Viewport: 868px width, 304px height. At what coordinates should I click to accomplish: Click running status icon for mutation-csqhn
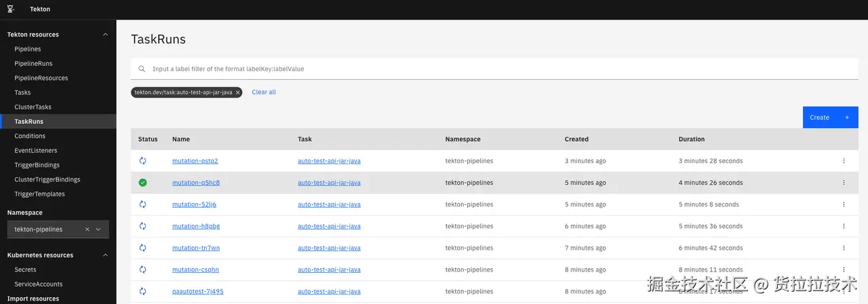click(x=142, y=269)
